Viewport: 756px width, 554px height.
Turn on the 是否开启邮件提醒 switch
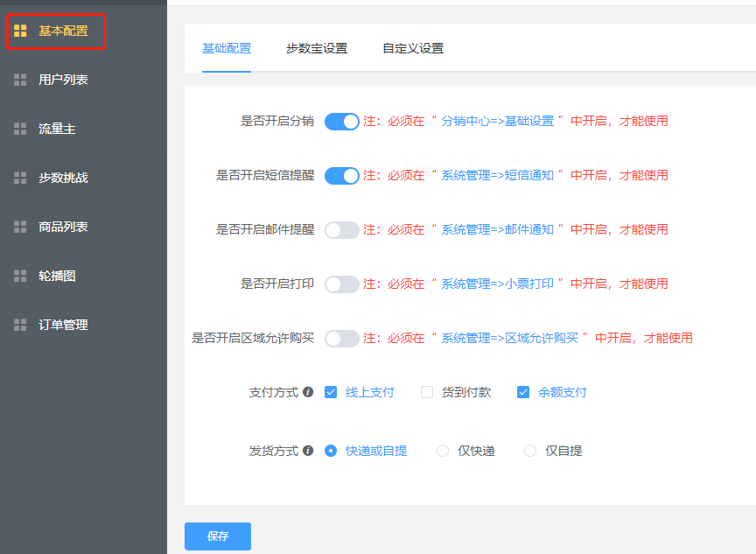(x=341, y=230)
